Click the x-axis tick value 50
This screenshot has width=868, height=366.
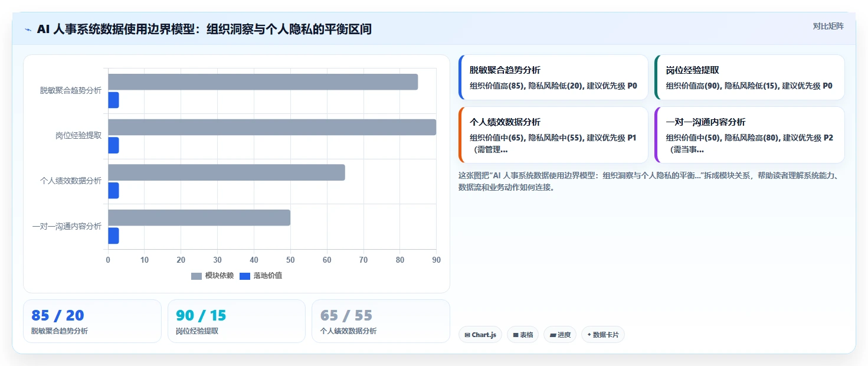coord(290,260)
